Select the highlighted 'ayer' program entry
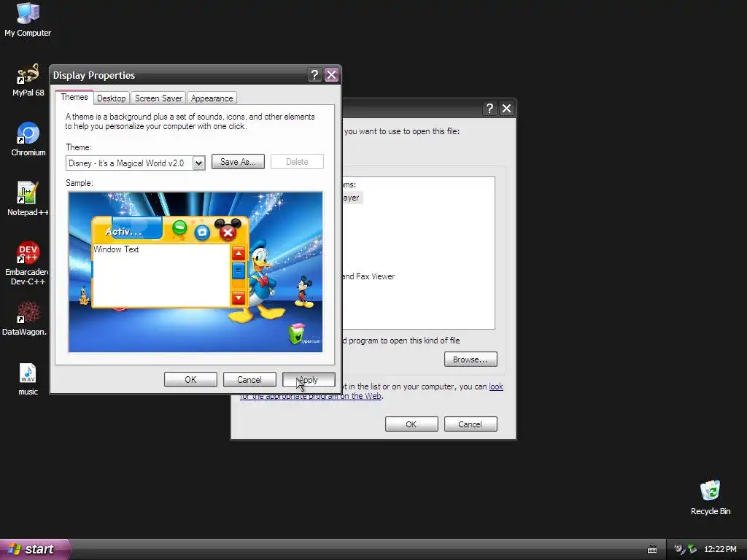Image resolution: width=747 pixels, height=560 pixels. pos(352,198)
